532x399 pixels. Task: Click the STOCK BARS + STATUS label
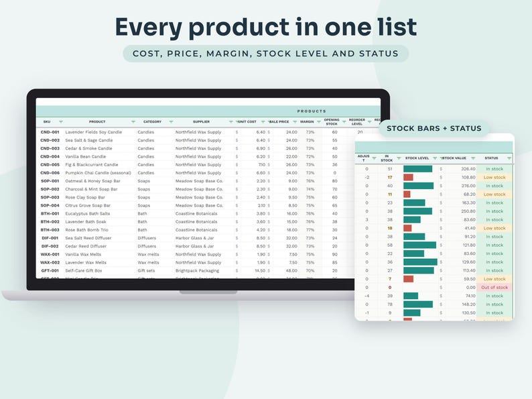(434, 128)
